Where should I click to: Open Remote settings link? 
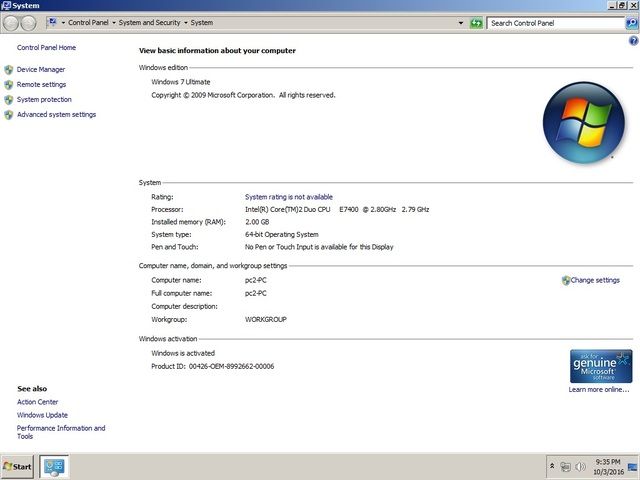point(41,85)
